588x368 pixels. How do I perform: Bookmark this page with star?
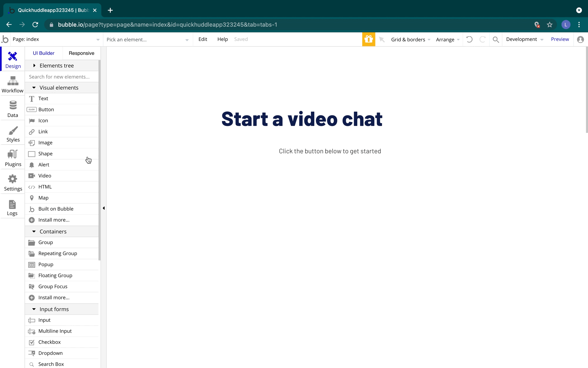coord(549,25)
